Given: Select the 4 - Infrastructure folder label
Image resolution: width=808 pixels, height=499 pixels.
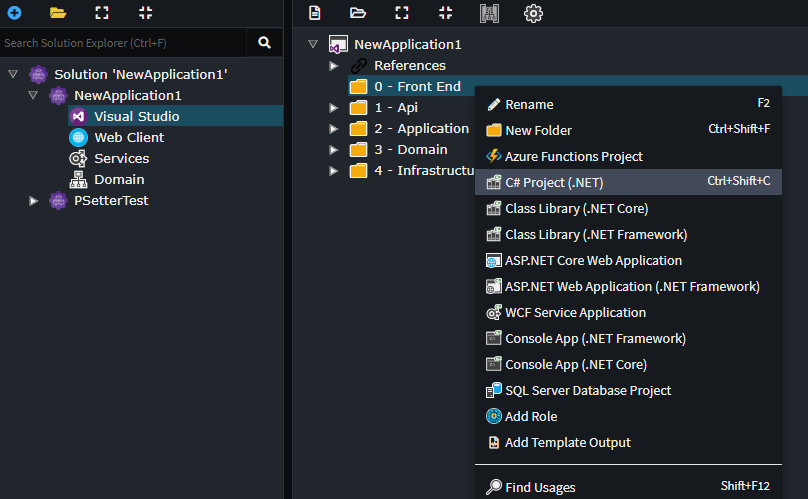Looking at the screenshot, I should (425, 170).
